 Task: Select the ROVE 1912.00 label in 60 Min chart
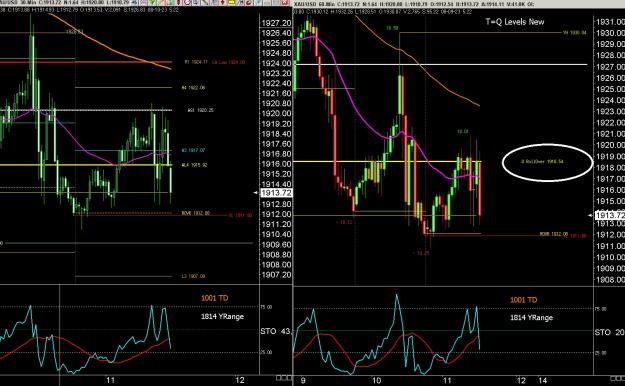tap(554, 234)
